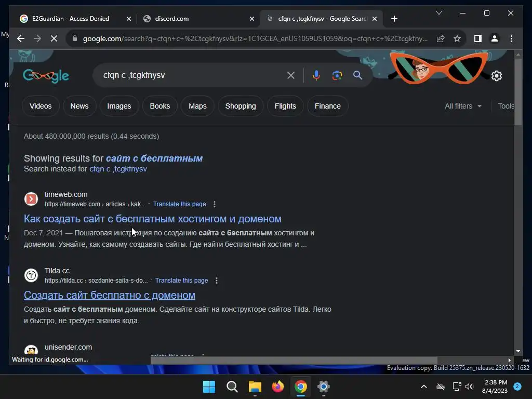Viewport: 532px width, 399px height.
Task: Open the volume control in the tray
Action: pos(469,387)
